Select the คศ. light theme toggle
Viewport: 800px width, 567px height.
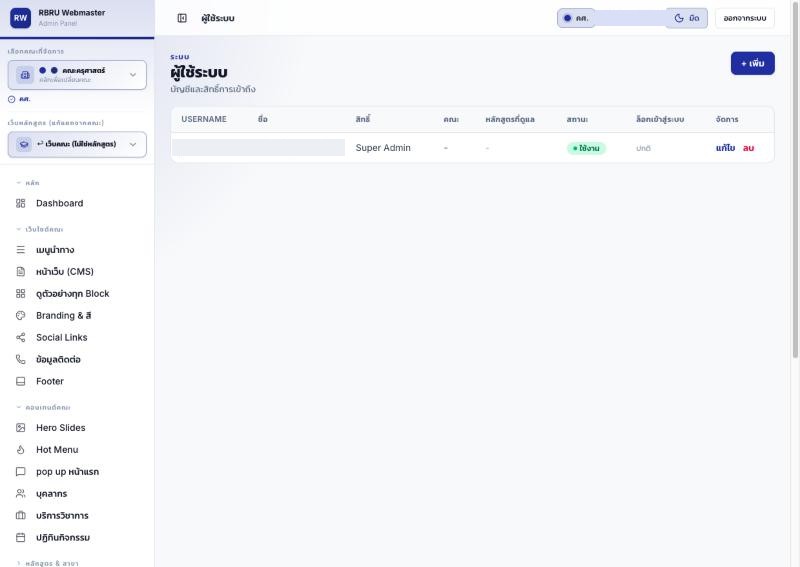click(x=576, y=18)
